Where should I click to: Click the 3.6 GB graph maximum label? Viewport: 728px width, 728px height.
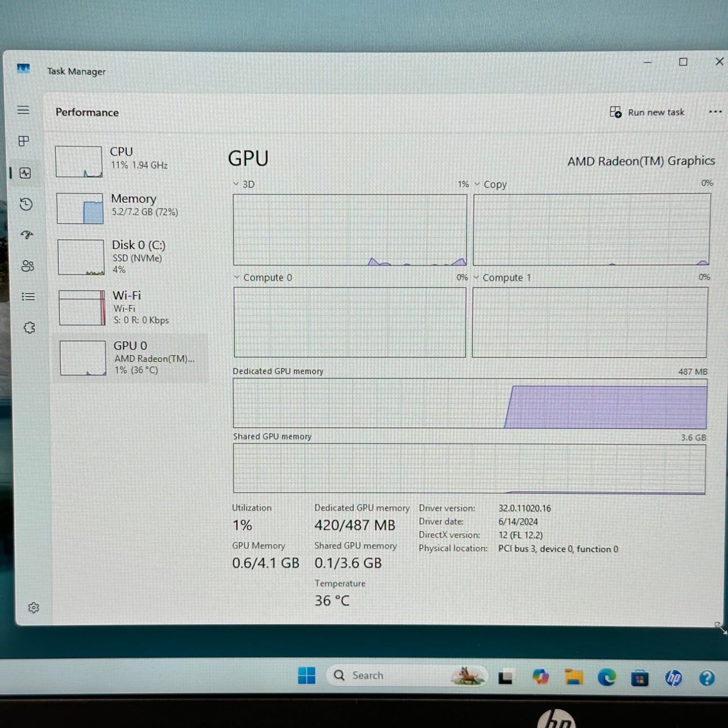click(x=693, y=437)
